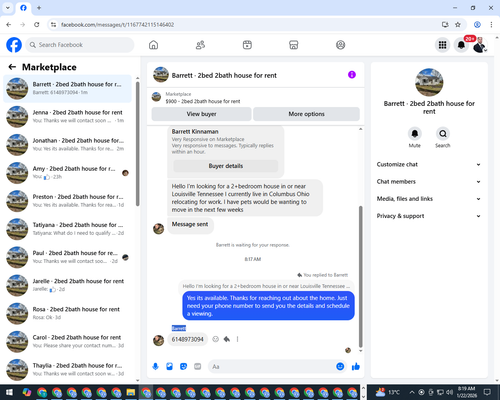Open the Paul conversation

tap(67, 257)
